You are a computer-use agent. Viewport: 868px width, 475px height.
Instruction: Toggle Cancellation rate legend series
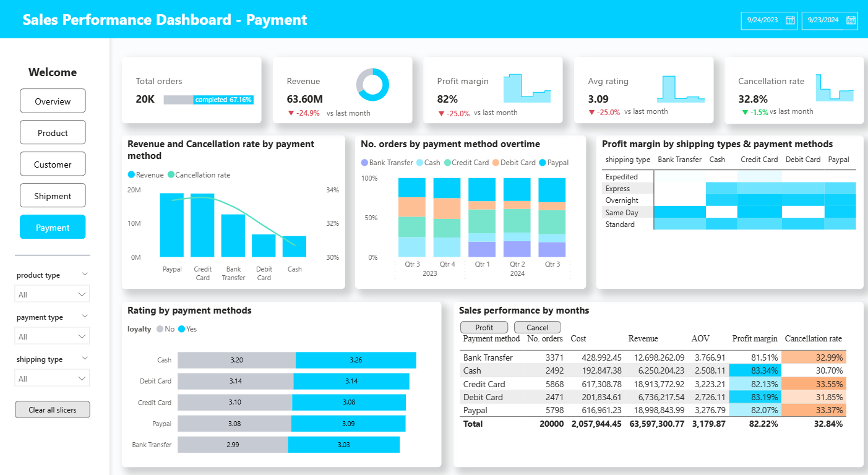171,175
